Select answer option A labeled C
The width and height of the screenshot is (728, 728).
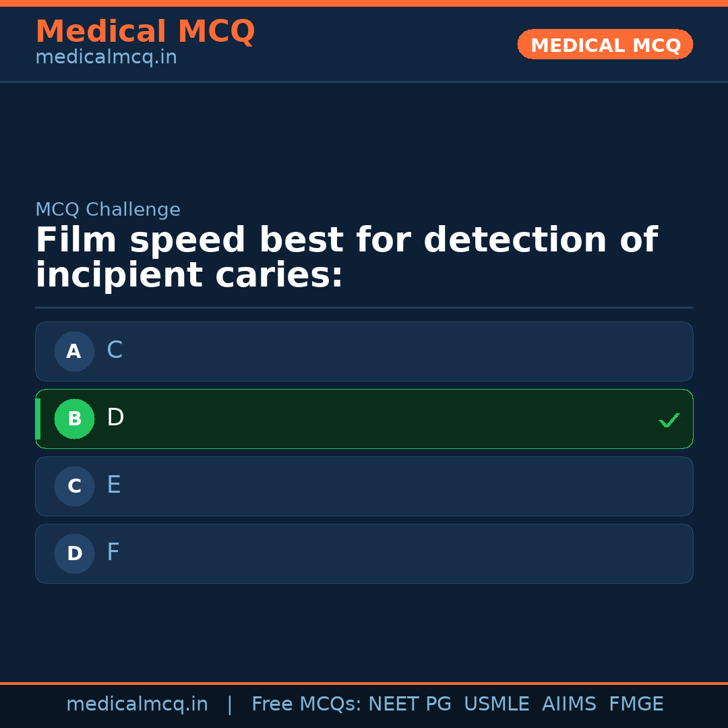point(364,351)
